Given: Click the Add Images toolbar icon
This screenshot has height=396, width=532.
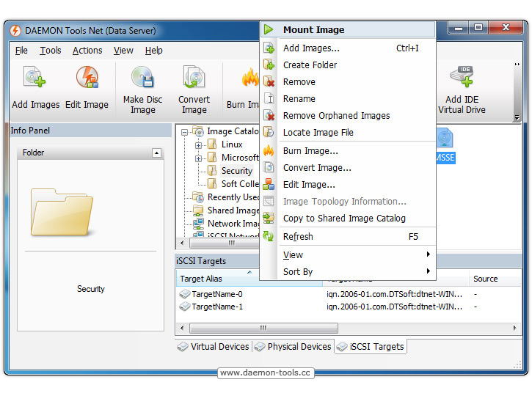Looking at the screenshot, I should (34, 77).
